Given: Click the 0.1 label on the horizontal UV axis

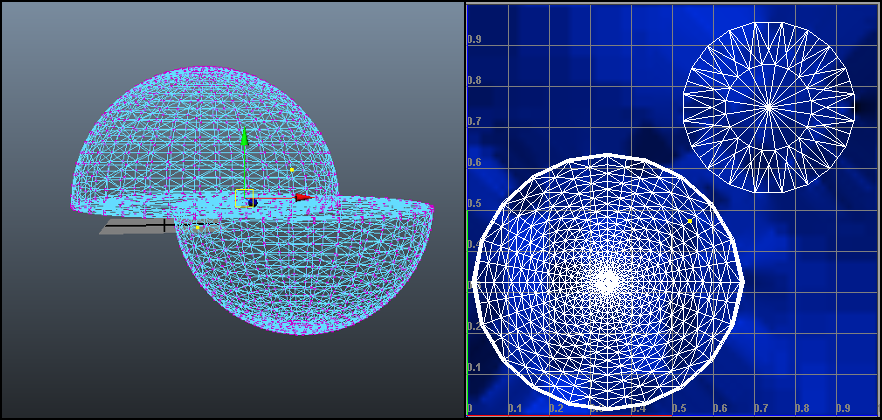Looking at the screenshot, I should coord(514,409).
